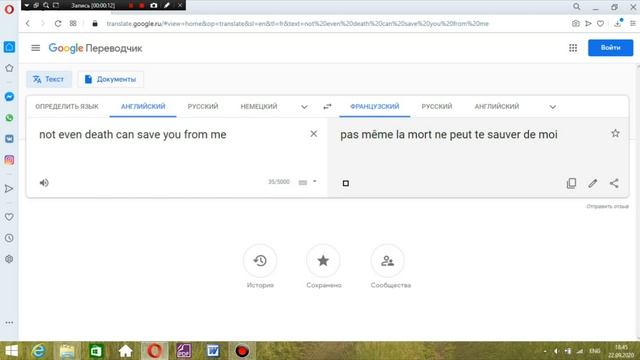Open Opera sidebar home workspace
Image resolution: width=640 pixels, height=360 pixels.
pos(9,47)
